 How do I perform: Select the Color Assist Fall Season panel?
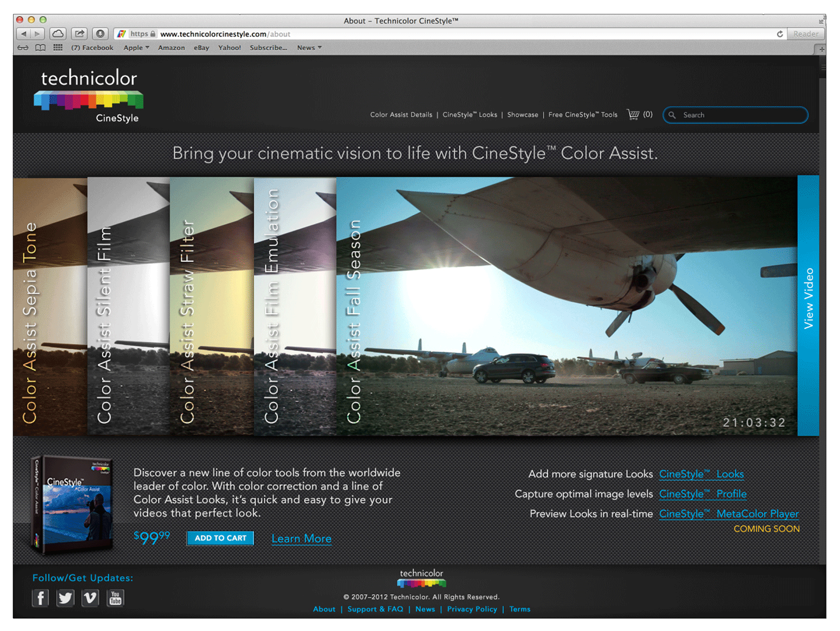click(x=567, y=307)
